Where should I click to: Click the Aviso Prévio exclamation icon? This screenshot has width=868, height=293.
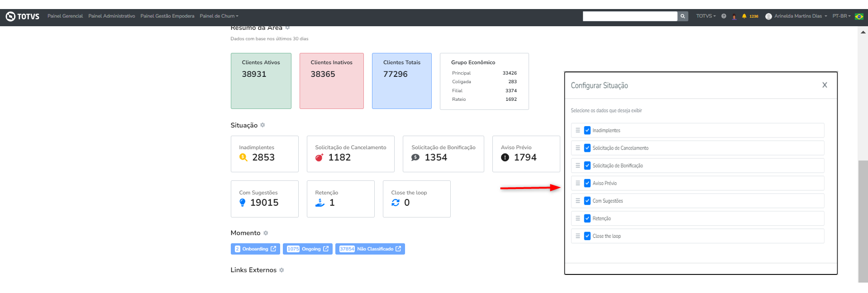[x=505, y=157]
